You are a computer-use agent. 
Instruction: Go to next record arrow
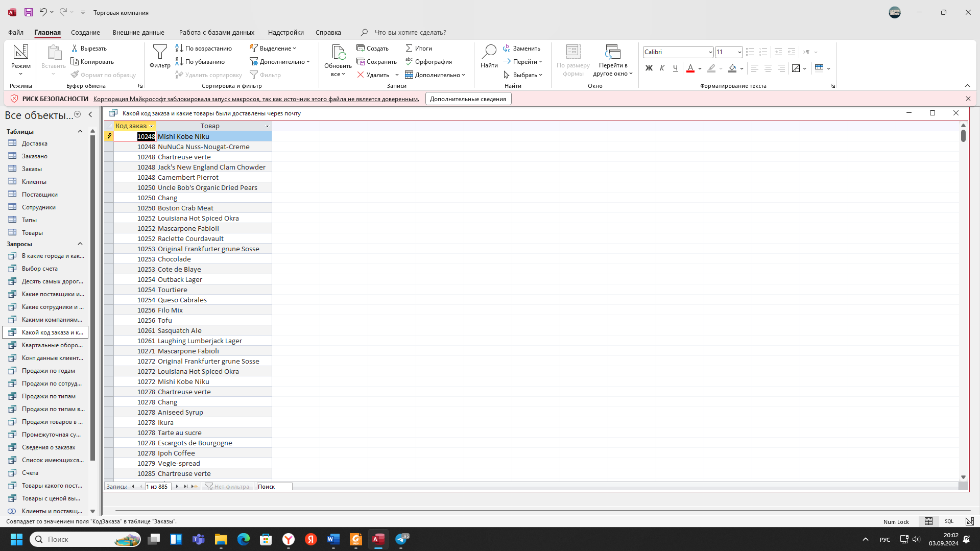click(177, 487)
